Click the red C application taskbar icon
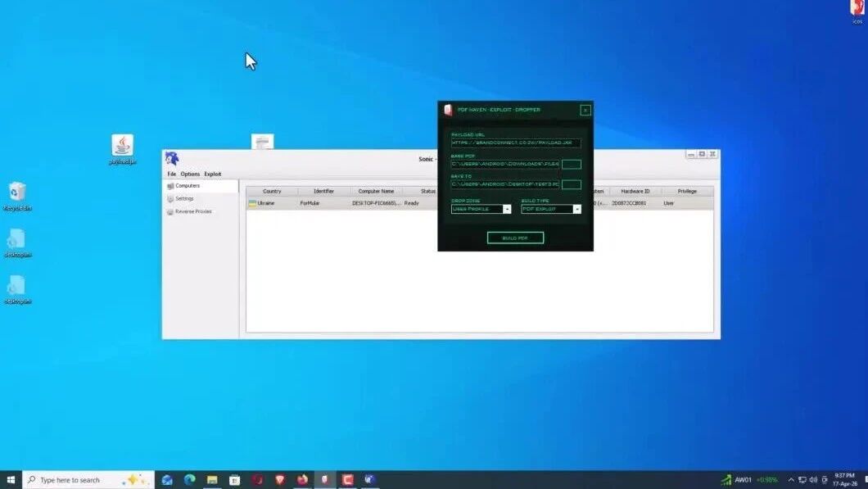 pyautogui.click(x=348, y=480)
